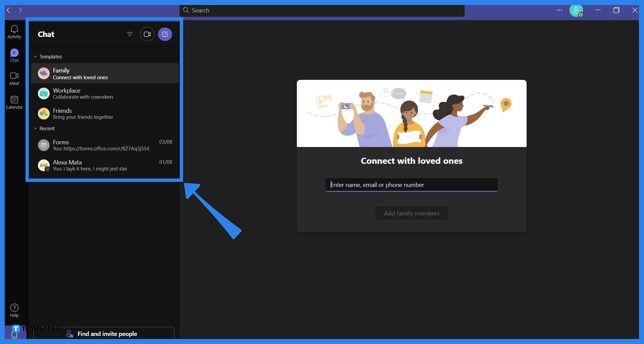Navigate back with the back arrow
This screenshot has width=644, height=344.
click(7, 10)
